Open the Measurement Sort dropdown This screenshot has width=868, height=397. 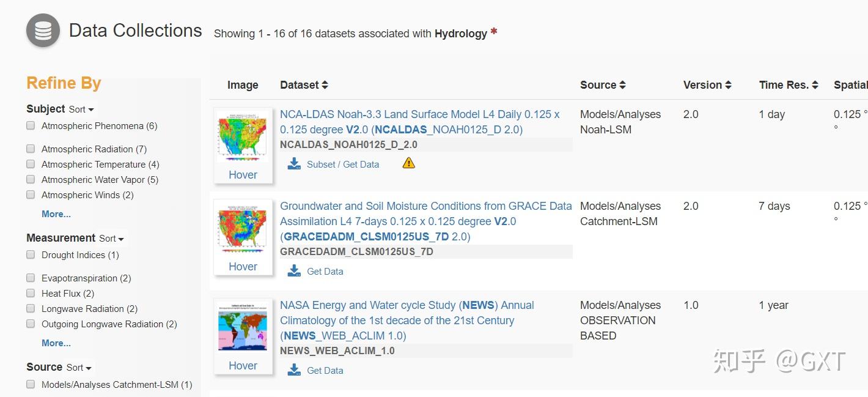[111, 239]
